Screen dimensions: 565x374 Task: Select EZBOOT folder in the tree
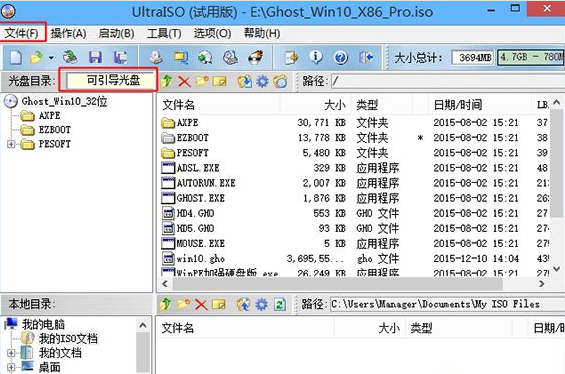click(55, 130)
